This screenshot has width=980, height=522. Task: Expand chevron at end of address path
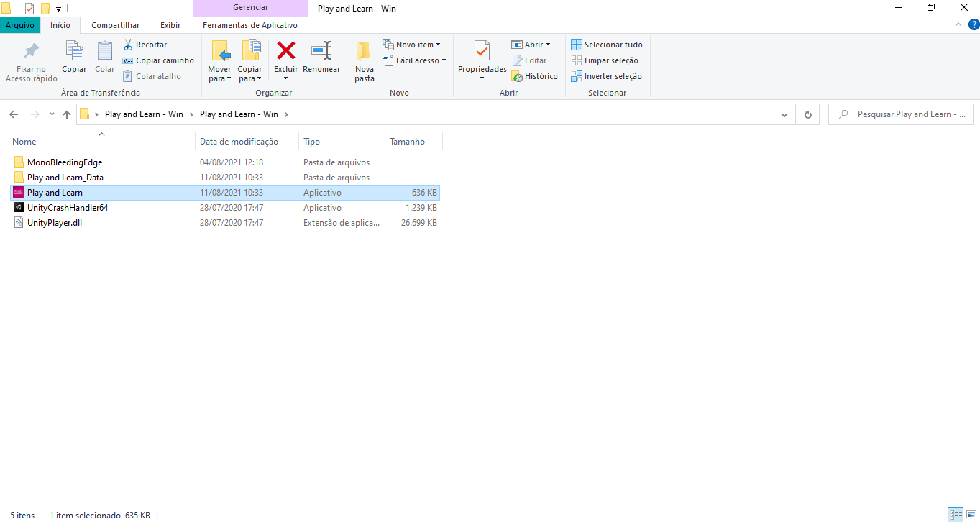(x=286, y=114)
